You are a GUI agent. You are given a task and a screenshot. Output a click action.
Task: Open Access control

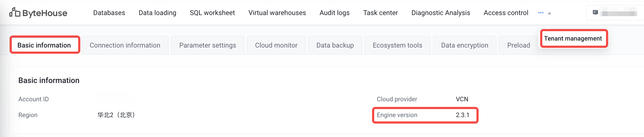[x=506, y=13]
